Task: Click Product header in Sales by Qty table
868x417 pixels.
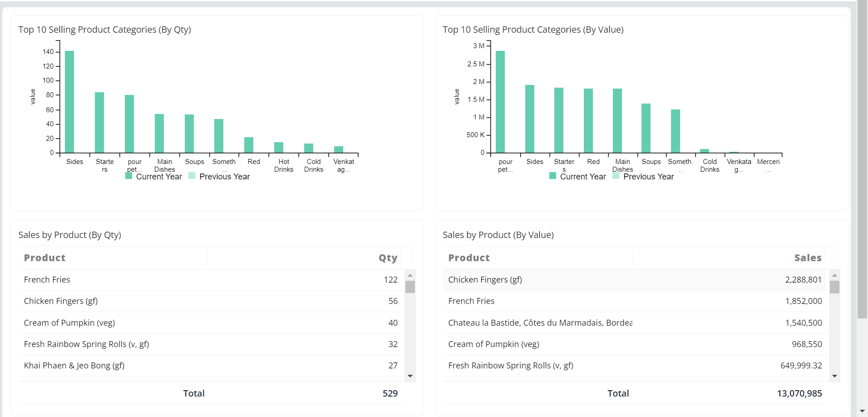Action: 44,258
